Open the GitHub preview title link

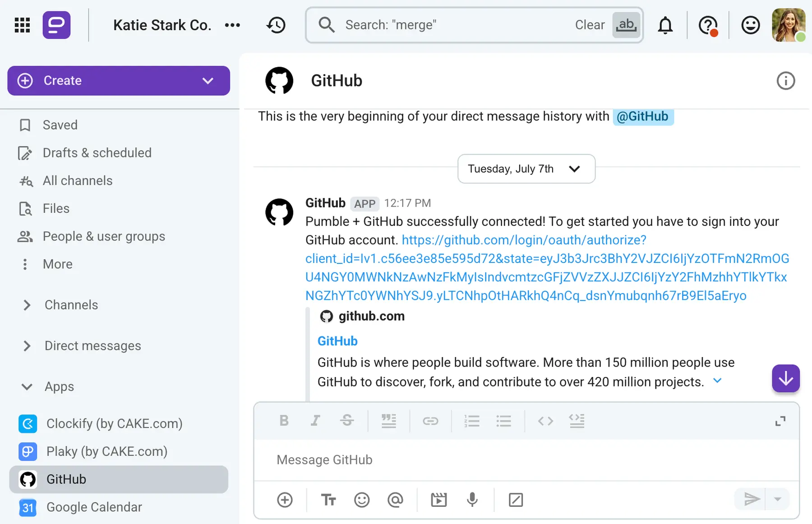pyautogui.click(x=337, y=341)
